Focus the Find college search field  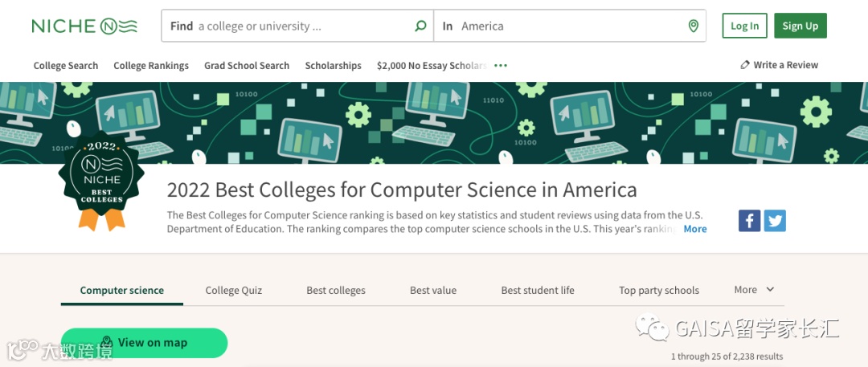(x=297, y=26)
